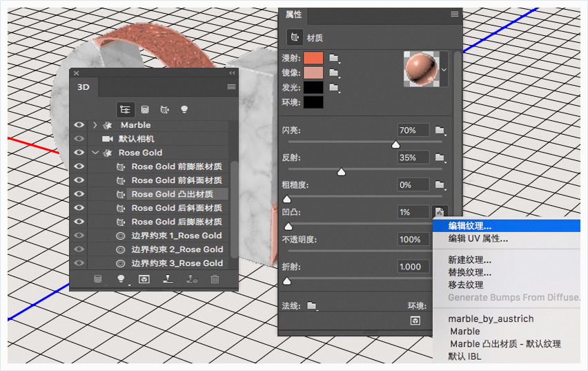This screenshot has height=371, width=588.
Task: Open the Properties panel flyout menu
Action: coord(455,14)
